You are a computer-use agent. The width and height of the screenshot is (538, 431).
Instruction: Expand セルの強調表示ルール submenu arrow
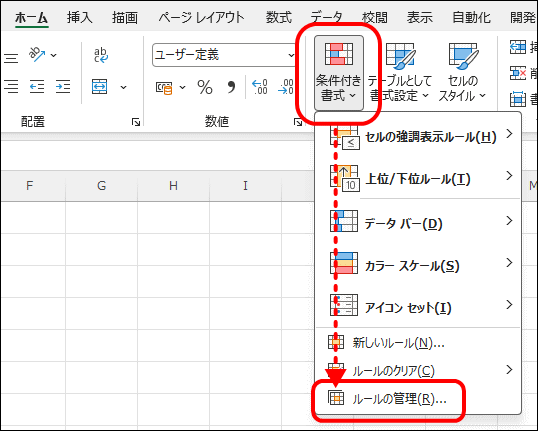510,133
